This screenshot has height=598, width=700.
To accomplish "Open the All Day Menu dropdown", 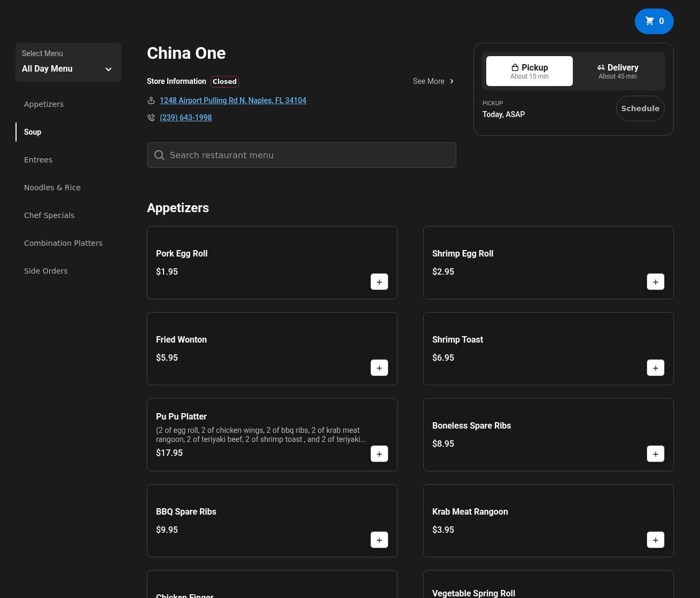I will point(68,63).
